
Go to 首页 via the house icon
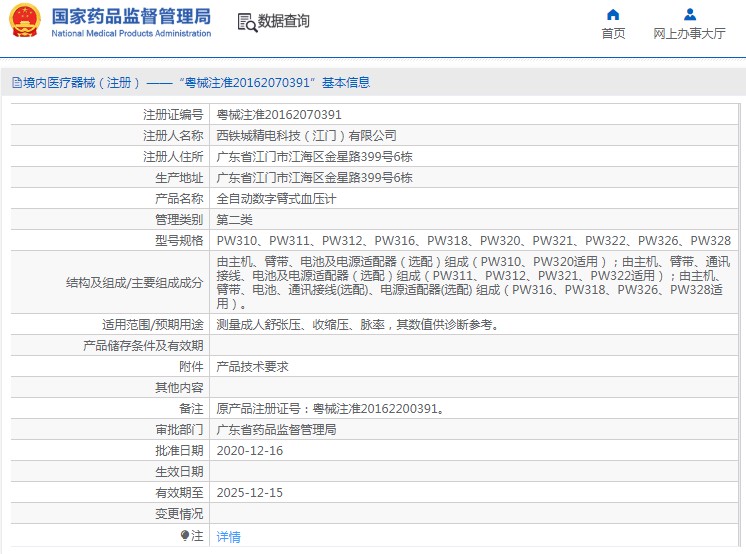click(x=613, y=15)
